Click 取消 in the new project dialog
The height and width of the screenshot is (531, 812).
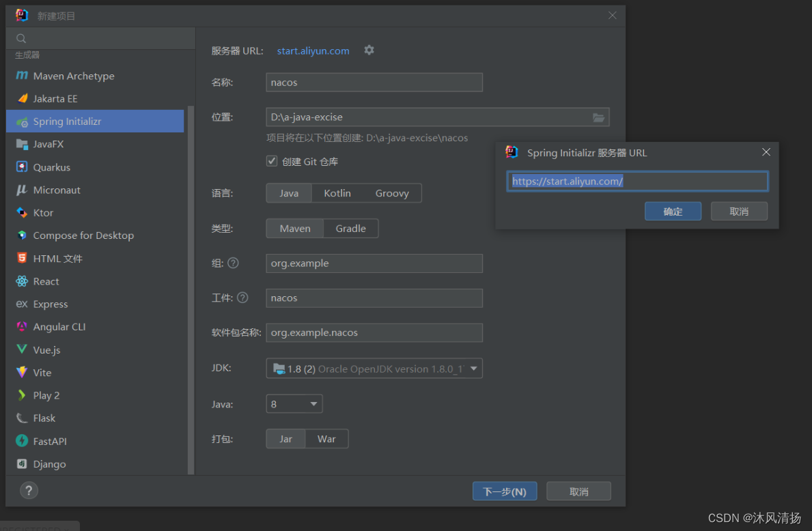[578, 491]
